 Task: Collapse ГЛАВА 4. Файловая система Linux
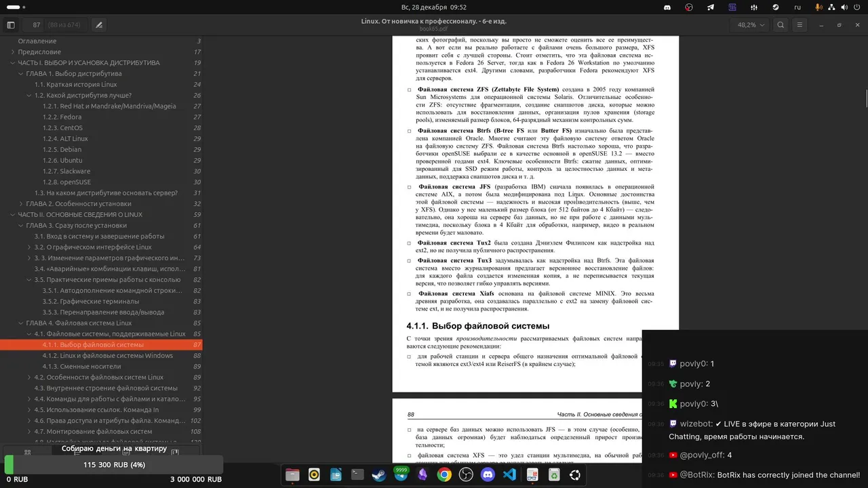[20, 323]
